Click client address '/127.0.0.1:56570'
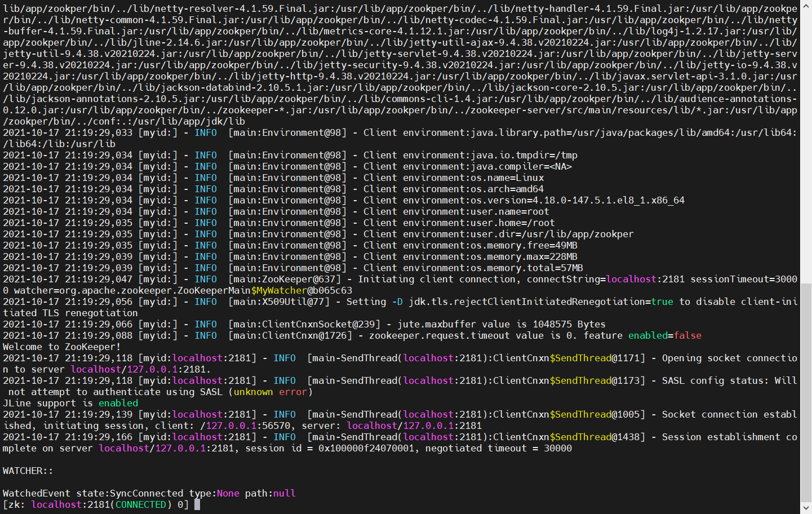Viewport: 812px width, 514px height. (245, 426)
